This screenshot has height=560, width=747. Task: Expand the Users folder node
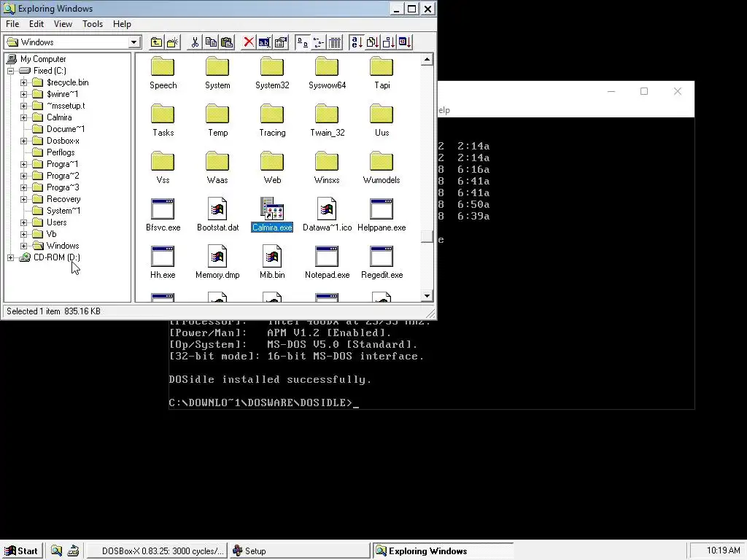point(24,223)
